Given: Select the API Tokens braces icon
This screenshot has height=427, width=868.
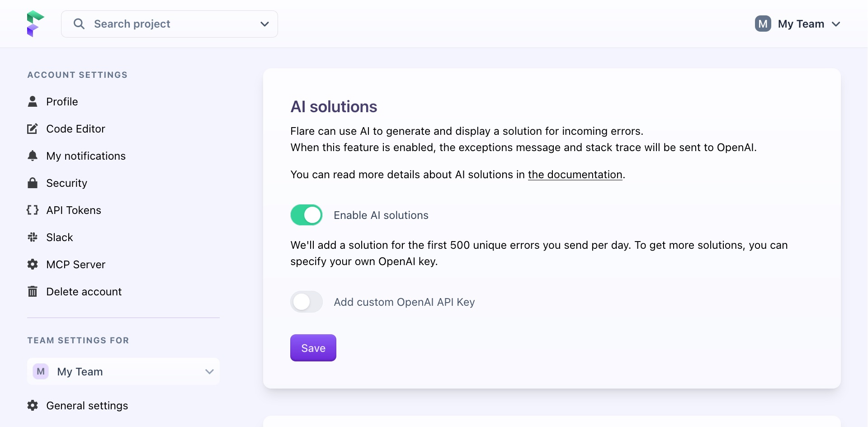Looking at the screenshot, I should coord(33,210).
